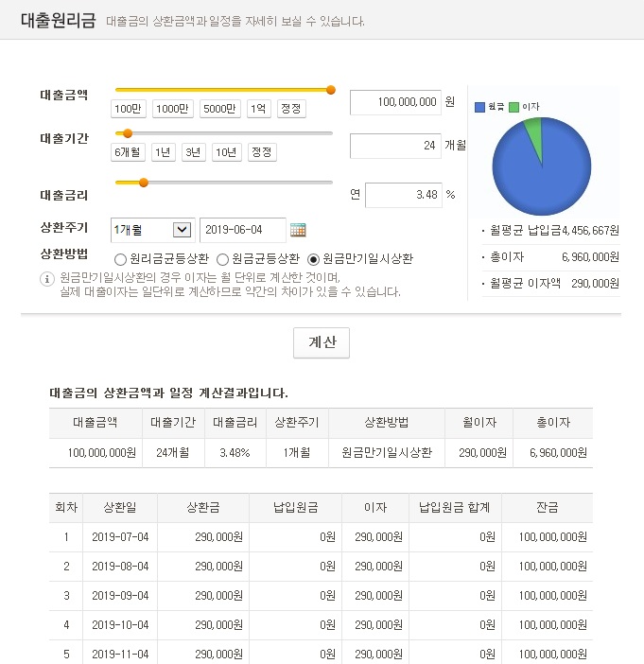
Task: Set loan period with 6개월 button
Action: 128,152
